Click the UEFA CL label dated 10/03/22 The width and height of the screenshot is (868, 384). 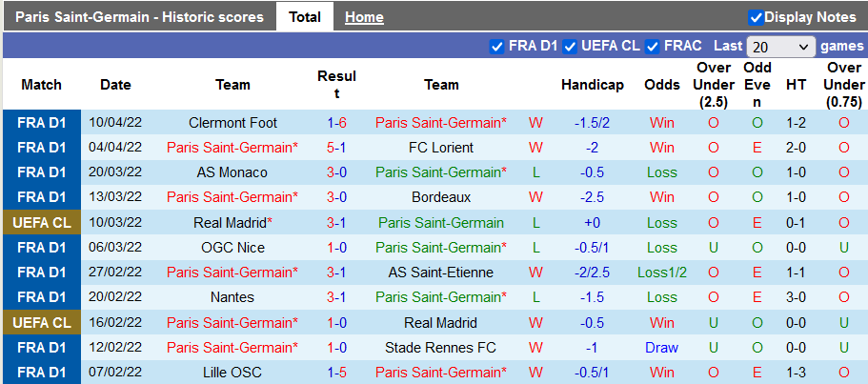point(42,223)
